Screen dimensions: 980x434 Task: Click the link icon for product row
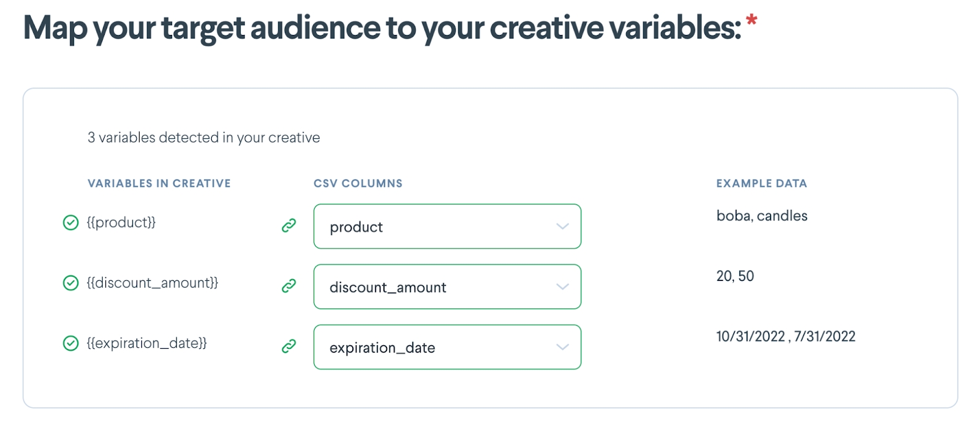(289, 226)
